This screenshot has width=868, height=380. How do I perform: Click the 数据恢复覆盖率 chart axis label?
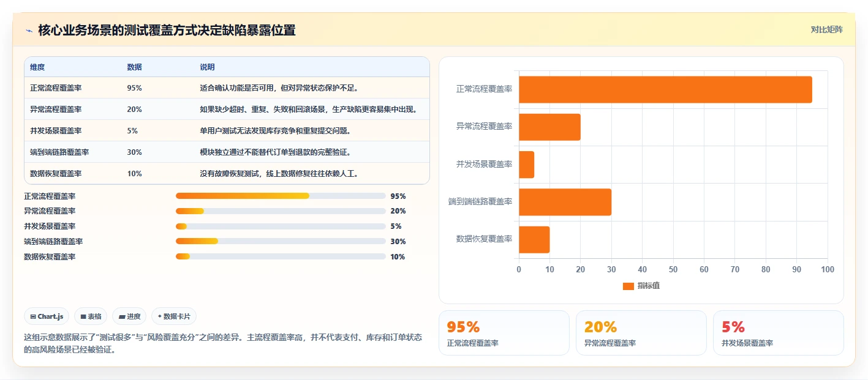pyautogui.click(x=484, y=239)
